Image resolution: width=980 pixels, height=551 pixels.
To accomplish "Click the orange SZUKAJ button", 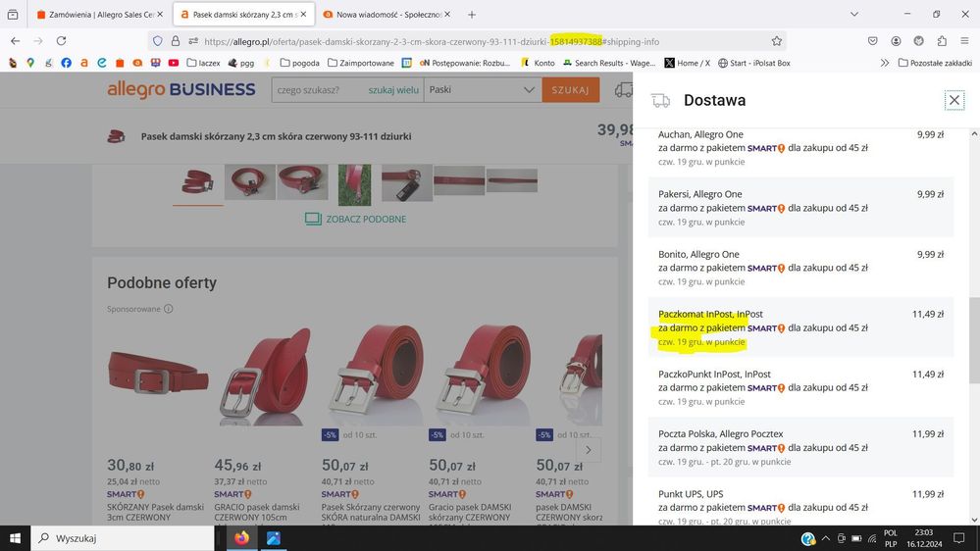I will pos(571,90).
